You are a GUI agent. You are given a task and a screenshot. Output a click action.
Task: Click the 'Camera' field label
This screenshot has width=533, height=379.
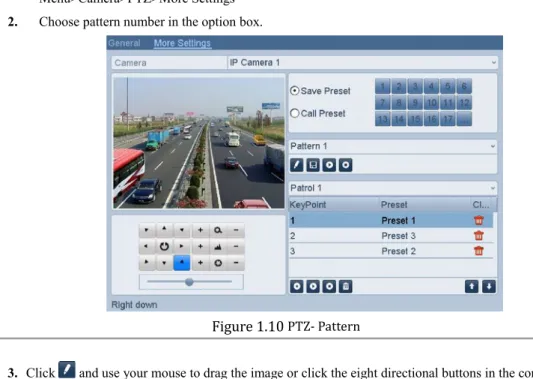pos(131,63)
